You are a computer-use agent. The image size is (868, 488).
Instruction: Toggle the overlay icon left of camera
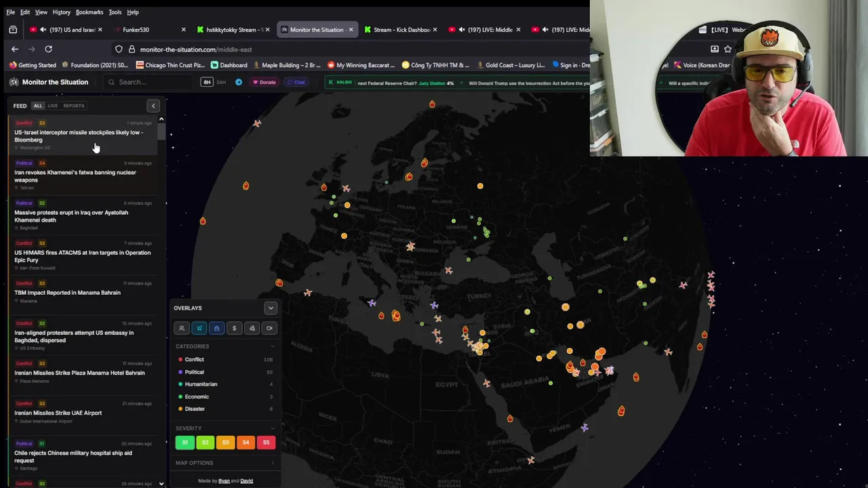252,328
